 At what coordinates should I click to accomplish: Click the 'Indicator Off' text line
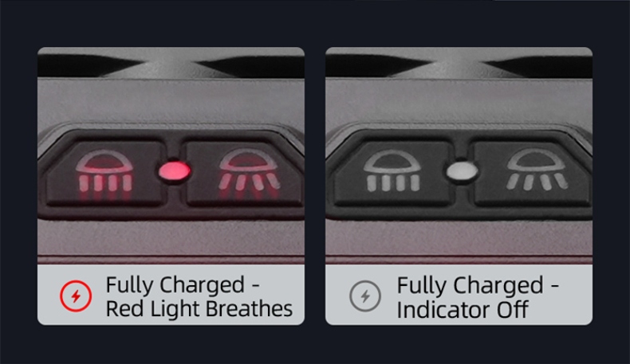462,309
